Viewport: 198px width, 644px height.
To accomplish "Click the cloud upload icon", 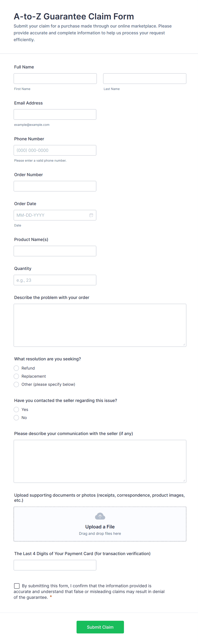I will click(100, 516).
